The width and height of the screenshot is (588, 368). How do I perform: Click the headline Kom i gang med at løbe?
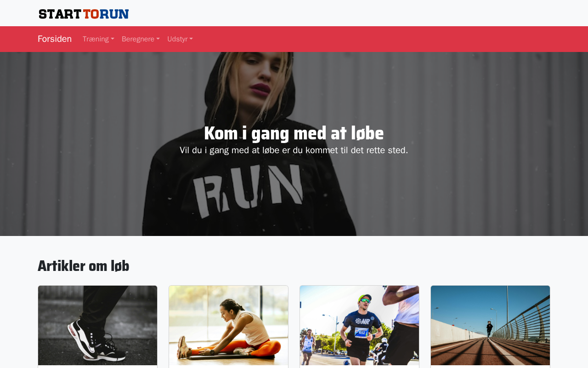[294, 133]
